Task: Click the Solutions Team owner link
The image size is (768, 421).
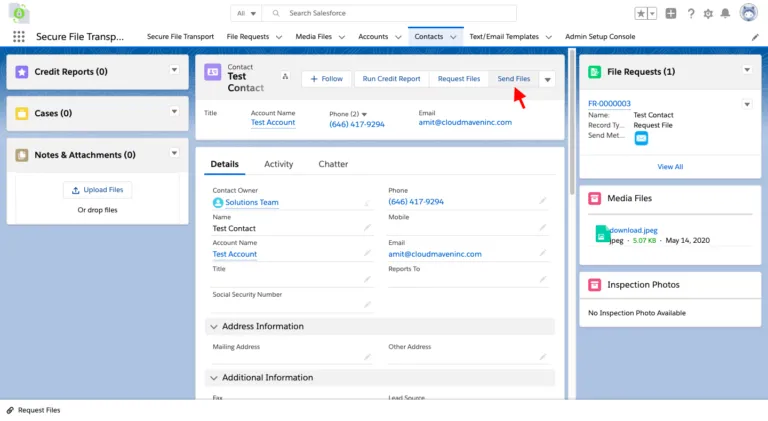Action: [x=252, y=203]
